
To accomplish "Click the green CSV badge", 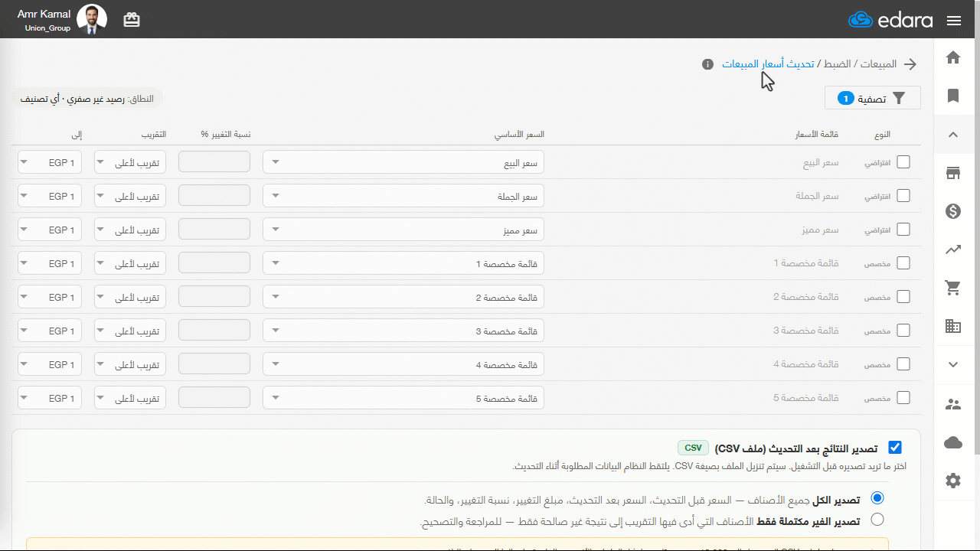I will (693, 448).
